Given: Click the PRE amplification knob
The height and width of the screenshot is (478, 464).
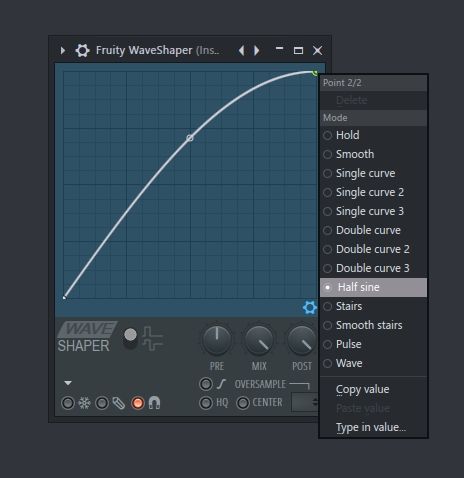Looking at the screenshot, I should (x=217, y=340).
